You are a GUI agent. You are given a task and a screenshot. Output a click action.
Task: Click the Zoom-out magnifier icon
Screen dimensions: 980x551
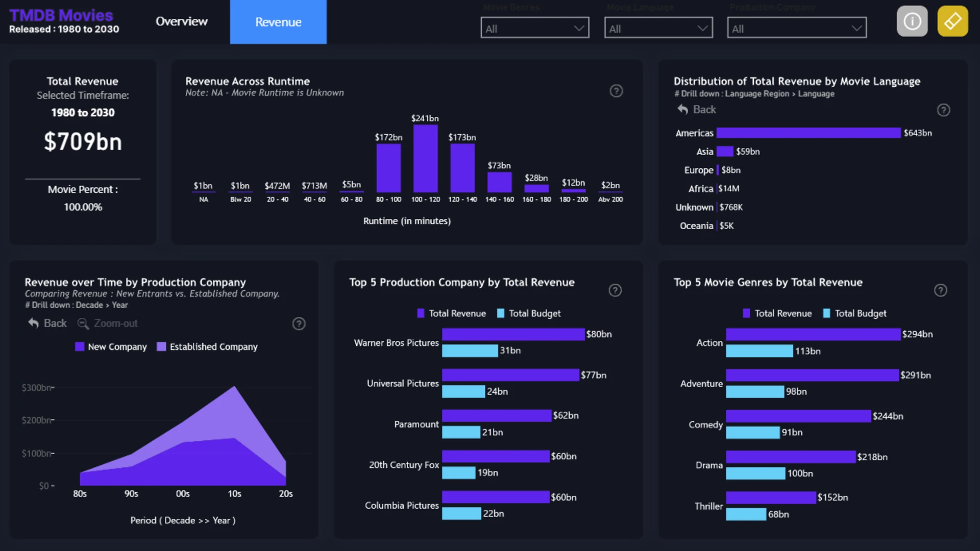(x=83, y=323)
